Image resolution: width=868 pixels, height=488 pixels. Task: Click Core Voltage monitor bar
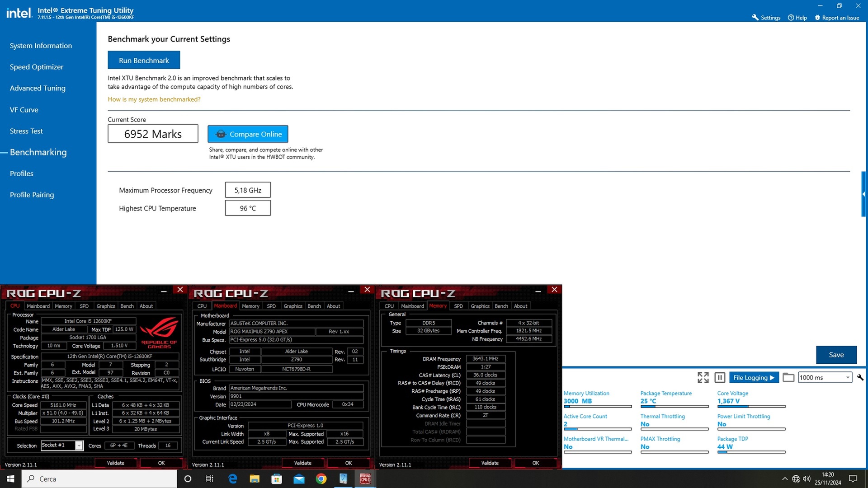tap(751, 407)
